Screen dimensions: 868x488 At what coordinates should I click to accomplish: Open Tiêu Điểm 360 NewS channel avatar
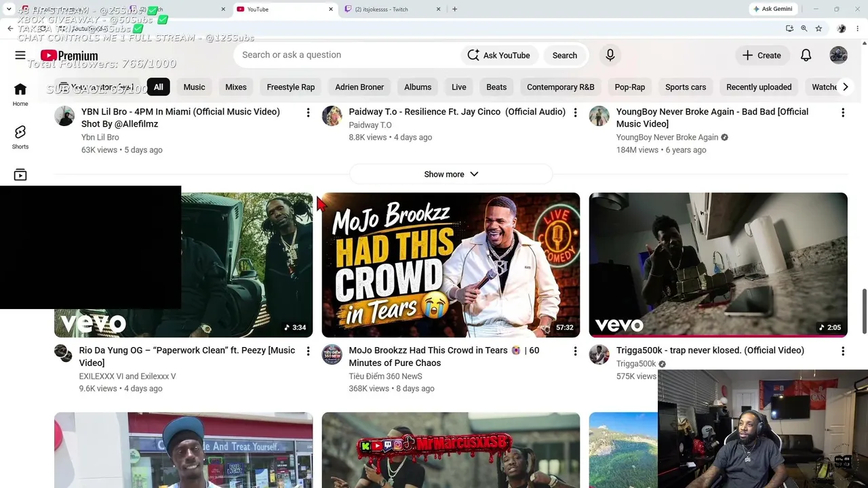332,354
